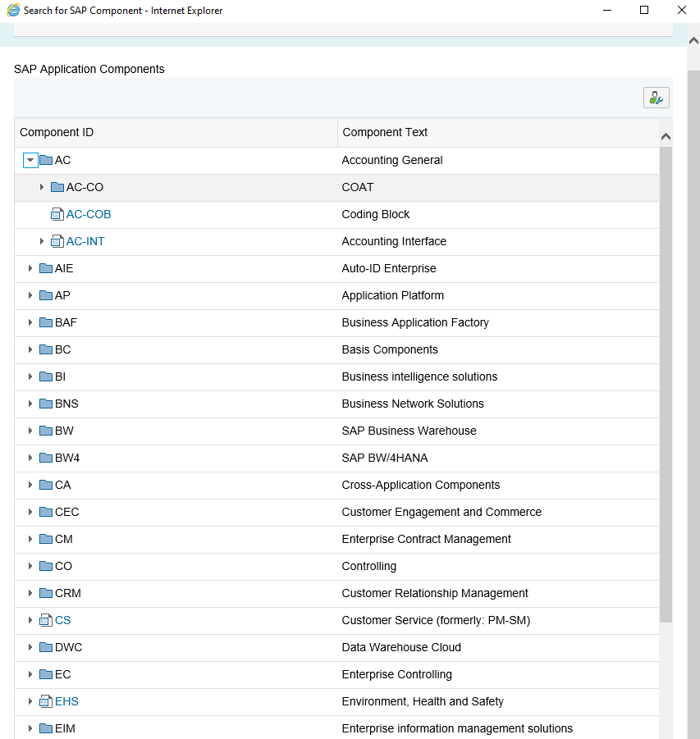Viewport: 700px width, 739px height.
Task: Expand the AC-CO subcomponent
Action: [x=42, y=187]
